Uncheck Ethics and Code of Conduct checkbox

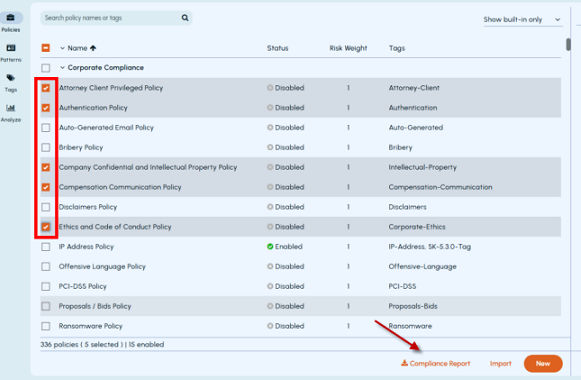(46, 227)
